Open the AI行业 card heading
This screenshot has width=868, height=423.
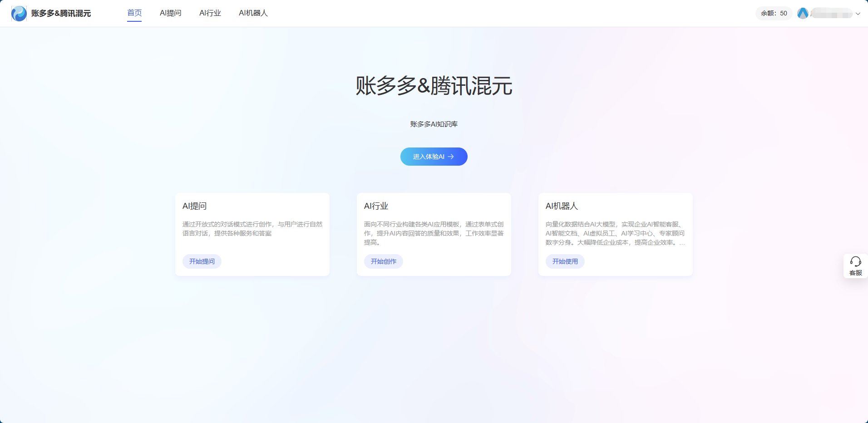tap(376, 206)
